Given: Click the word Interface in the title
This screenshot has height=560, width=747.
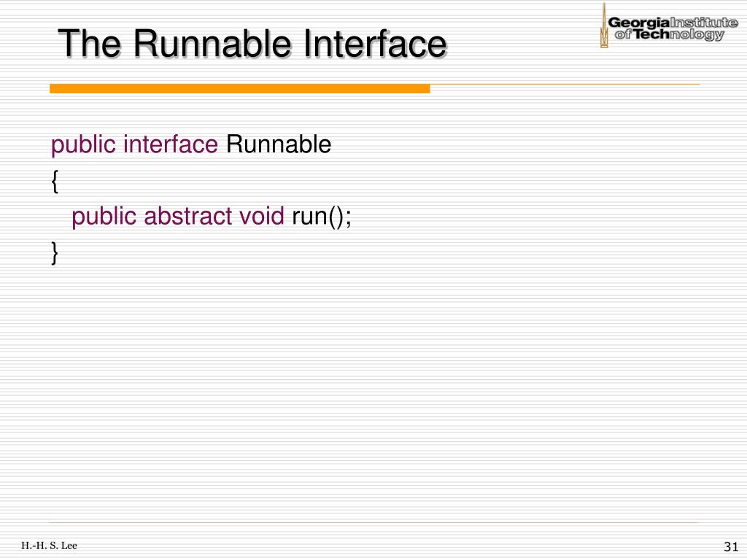Looking at the screenshot, I should 375,43.
